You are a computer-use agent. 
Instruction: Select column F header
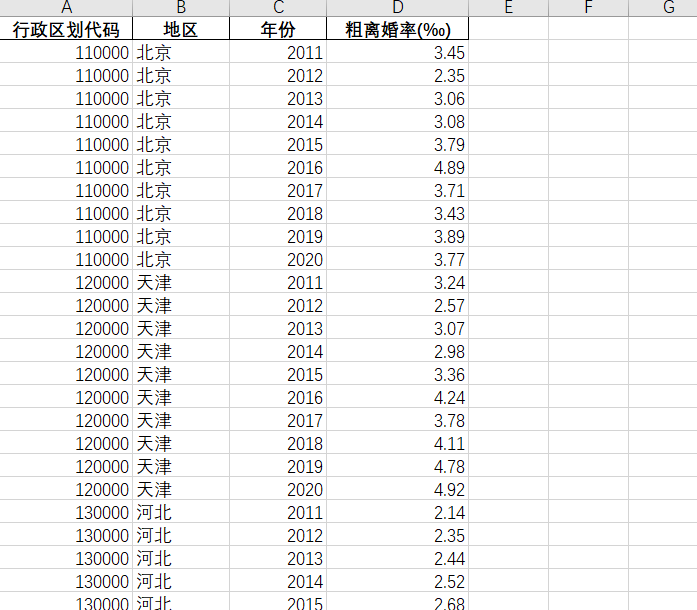coord(589,8)
